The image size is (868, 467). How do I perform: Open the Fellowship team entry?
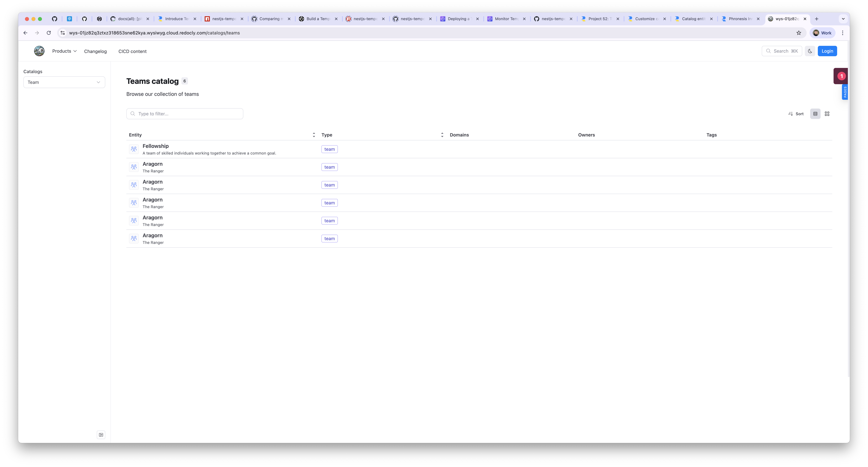point(155,146)
